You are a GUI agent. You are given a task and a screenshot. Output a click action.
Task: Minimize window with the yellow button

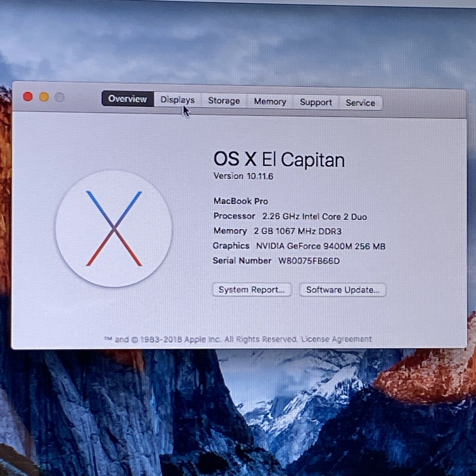pyautogui.click(x=44, y=97)
